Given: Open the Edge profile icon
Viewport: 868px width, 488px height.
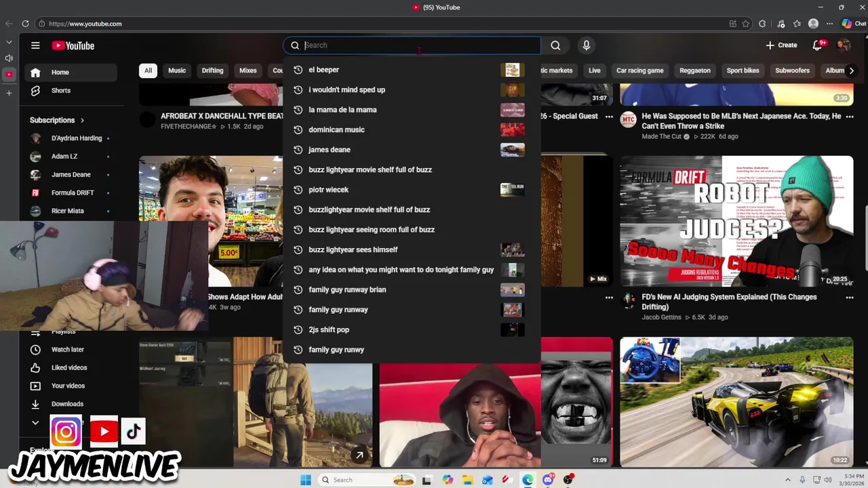Looking at the screenshot, I should click(814, 24).
